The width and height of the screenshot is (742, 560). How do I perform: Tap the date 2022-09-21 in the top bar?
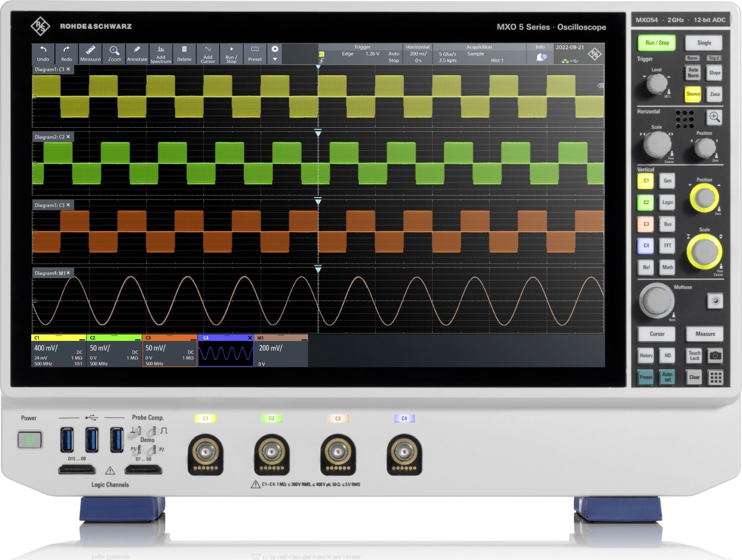coord(570,47)
